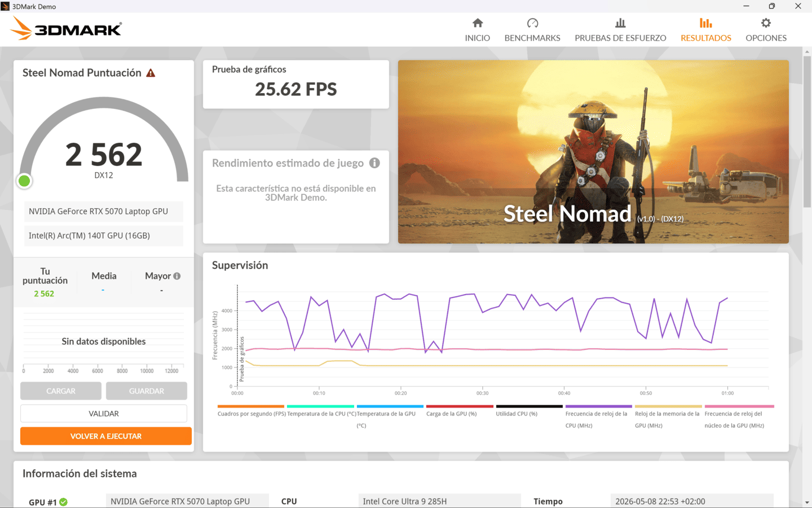This screenshot has height=508, width=812.
Task: Click info icon next to Rendimiento estimado de juego
Action: [374, 163]
